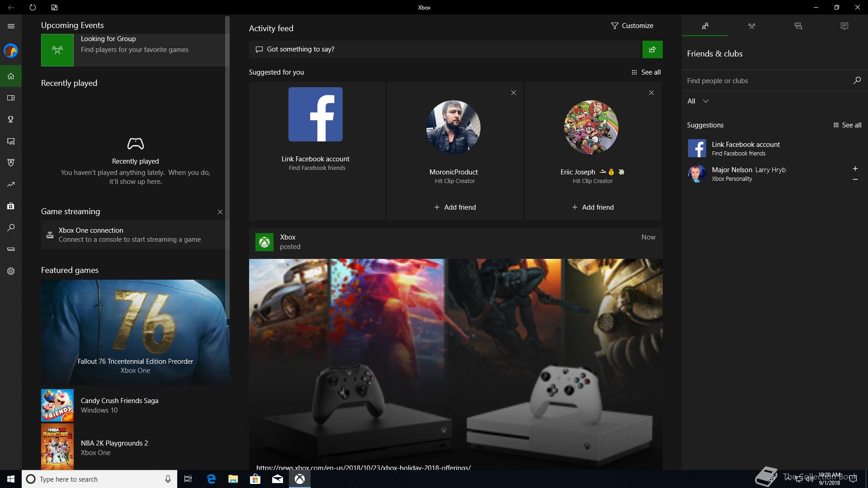
Task: Share post with green share button
Action: tap(652, 49)
